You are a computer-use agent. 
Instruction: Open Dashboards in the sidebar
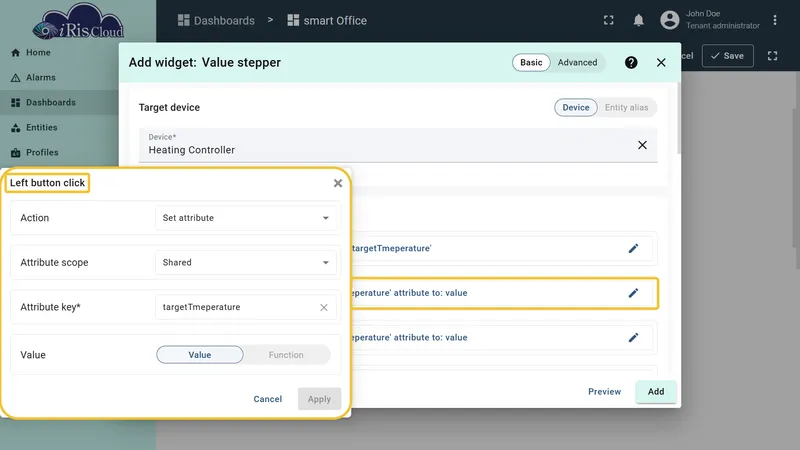43,103
